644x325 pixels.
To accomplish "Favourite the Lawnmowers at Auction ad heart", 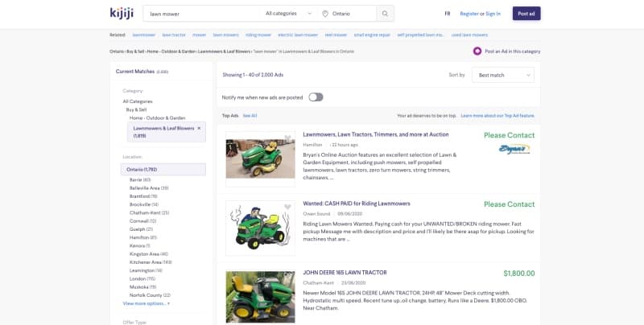I will click(287, 139).
